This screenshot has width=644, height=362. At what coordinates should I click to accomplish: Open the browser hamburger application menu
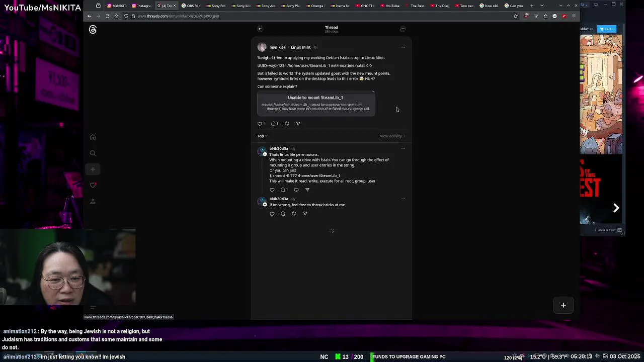click(574, 16)
